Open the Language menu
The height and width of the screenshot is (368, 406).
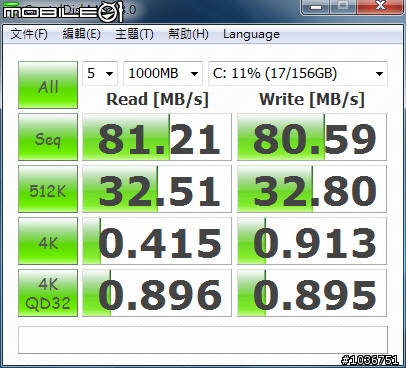(251, 34)
